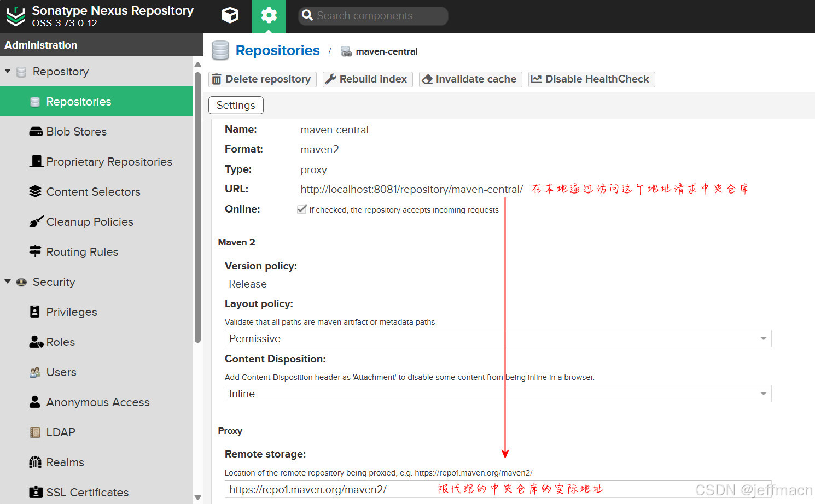Open Content Selectors in the sidebar
Screen dimensions: 815x504
pyautogui.click(x=96, y=192)
